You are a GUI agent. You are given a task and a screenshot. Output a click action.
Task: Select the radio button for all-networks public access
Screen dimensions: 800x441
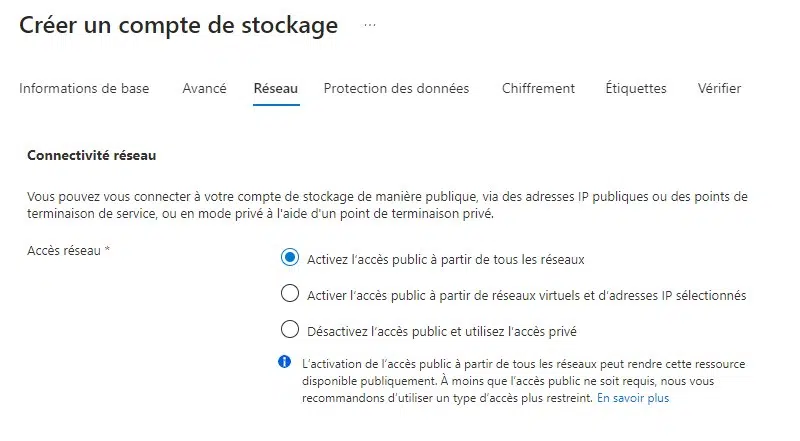[290, 258]
